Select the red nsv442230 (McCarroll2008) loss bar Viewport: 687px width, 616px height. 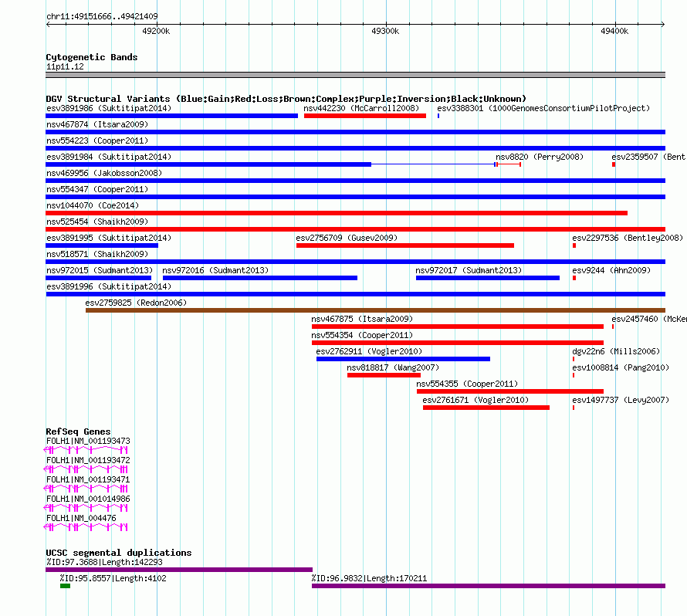[x=365, y=116]
